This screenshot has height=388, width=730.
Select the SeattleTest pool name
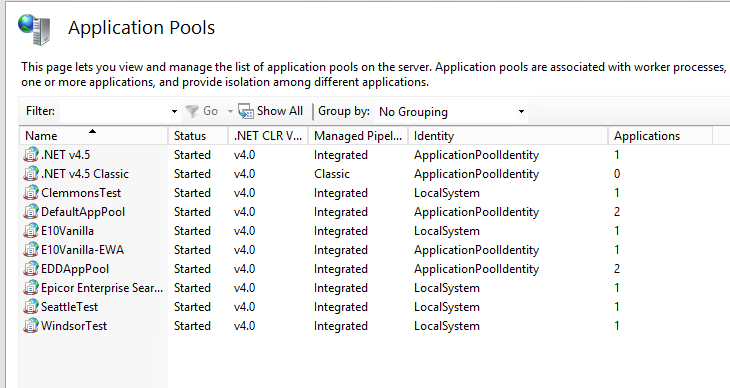(x=69, y=307)
